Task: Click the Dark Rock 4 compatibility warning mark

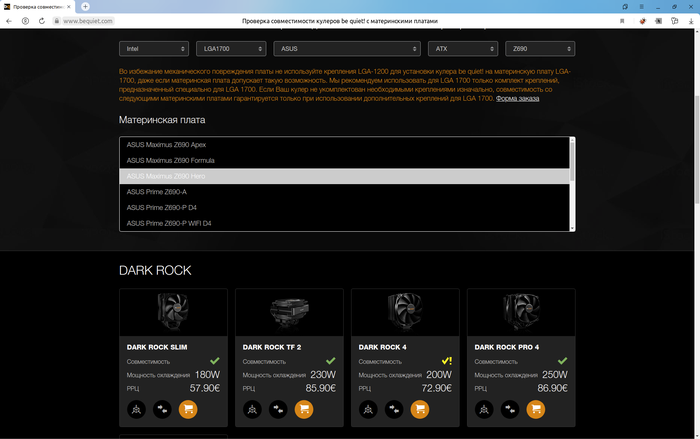Action: click(x=446, y=361)
